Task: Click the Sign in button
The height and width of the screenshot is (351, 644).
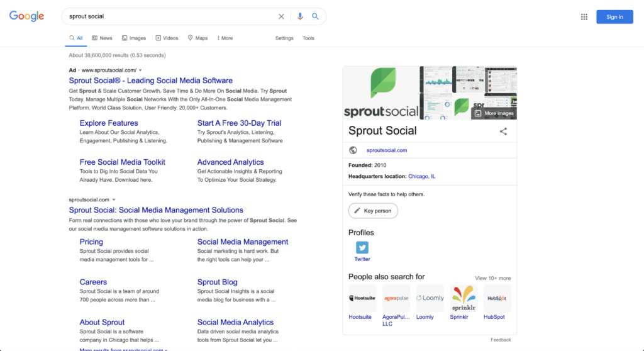Action: (x=614, y=17)
